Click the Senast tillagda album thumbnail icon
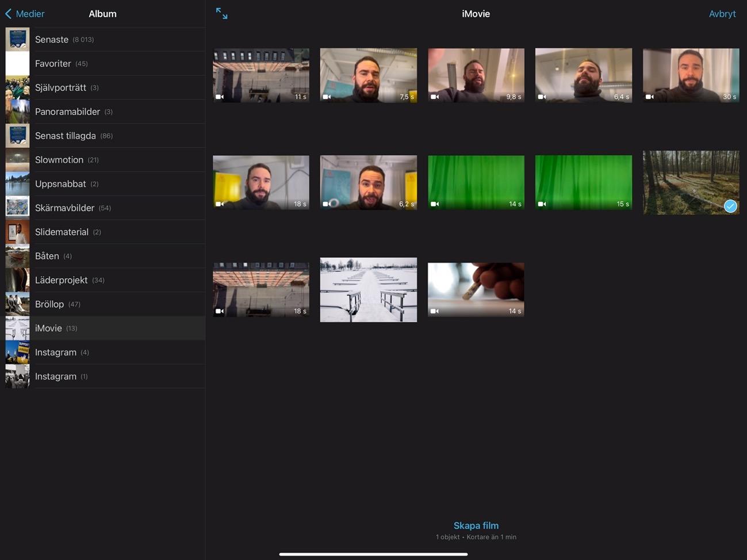The image size is (747, 560). [x=17, y=136]
